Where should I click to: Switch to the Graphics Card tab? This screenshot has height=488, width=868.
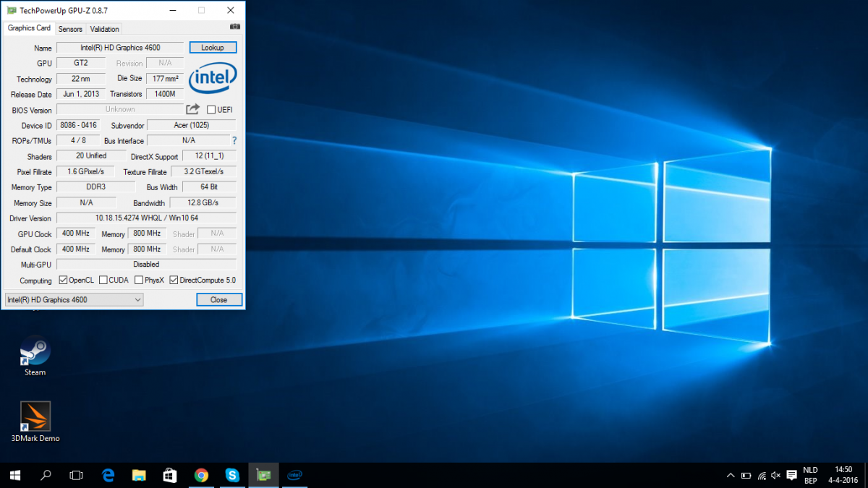click(x=29, y=28)
